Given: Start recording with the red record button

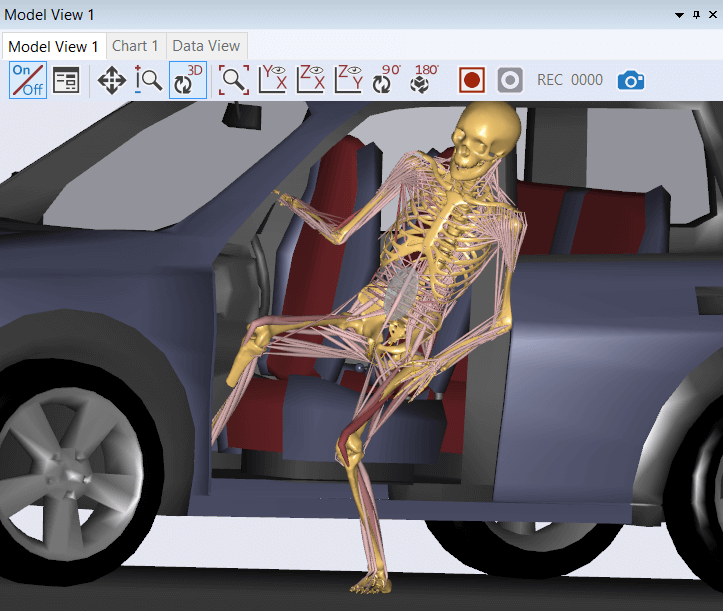Looking at the screenshot, I should [x=472, y=80].
